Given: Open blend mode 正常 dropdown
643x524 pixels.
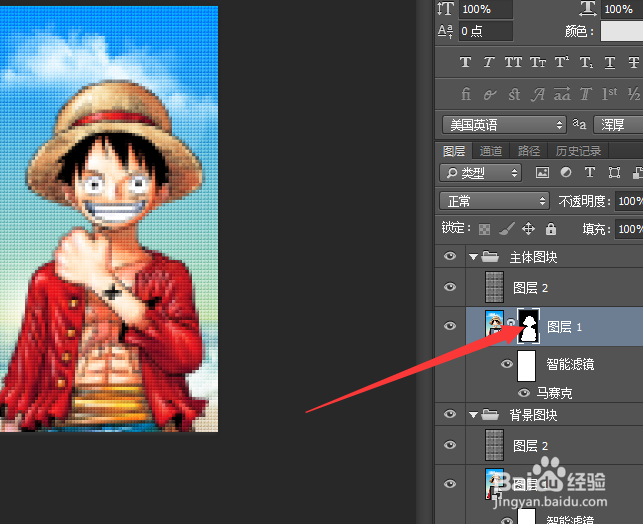Looking at the screenshot, I should [x=494, y=201].
